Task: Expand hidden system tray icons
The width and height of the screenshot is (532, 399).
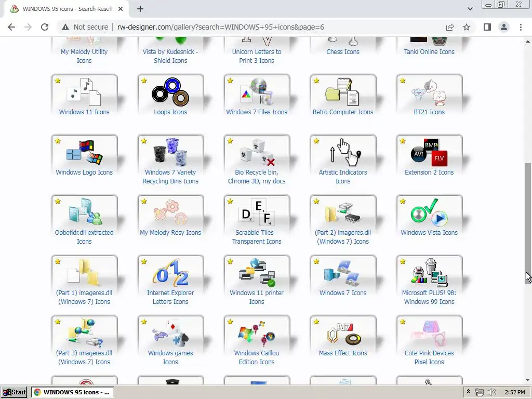Action: coord(468,392)
